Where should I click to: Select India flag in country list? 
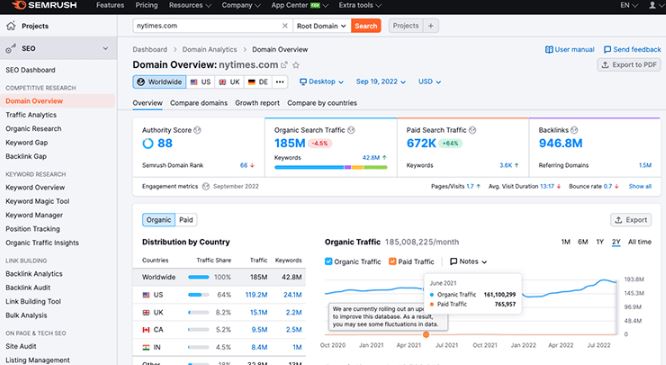point(146,347)
